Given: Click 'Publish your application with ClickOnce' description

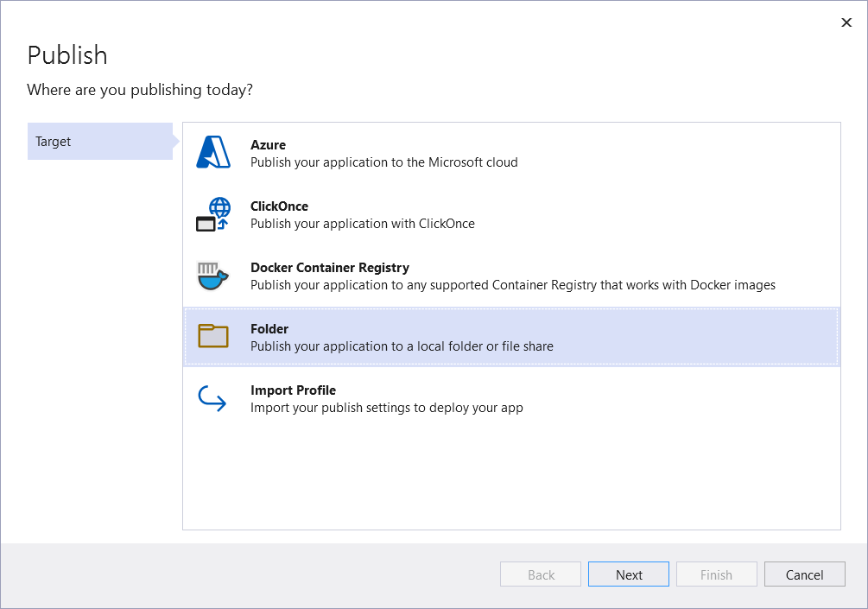Looking at the screenshot, I should (x=363, y=224).
